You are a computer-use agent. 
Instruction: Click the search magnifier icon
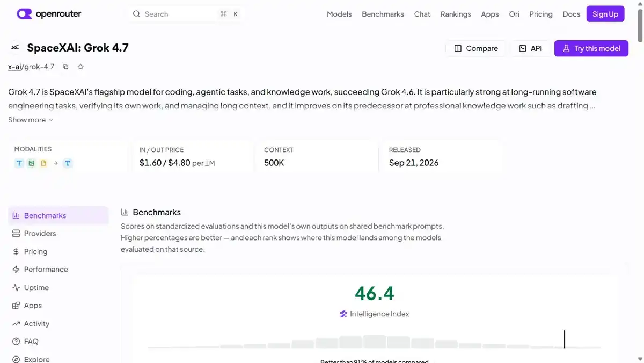pos(136,14)
